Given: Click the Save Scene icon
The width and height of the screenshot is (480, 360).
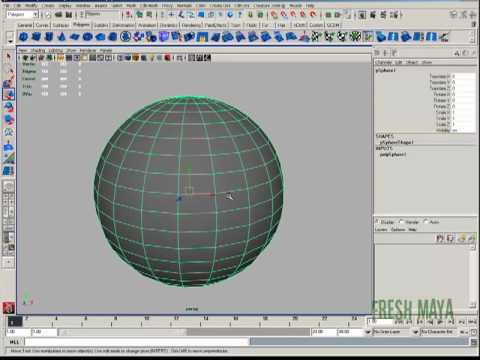Looking at the screenshot, I should [x=69, y=15].
